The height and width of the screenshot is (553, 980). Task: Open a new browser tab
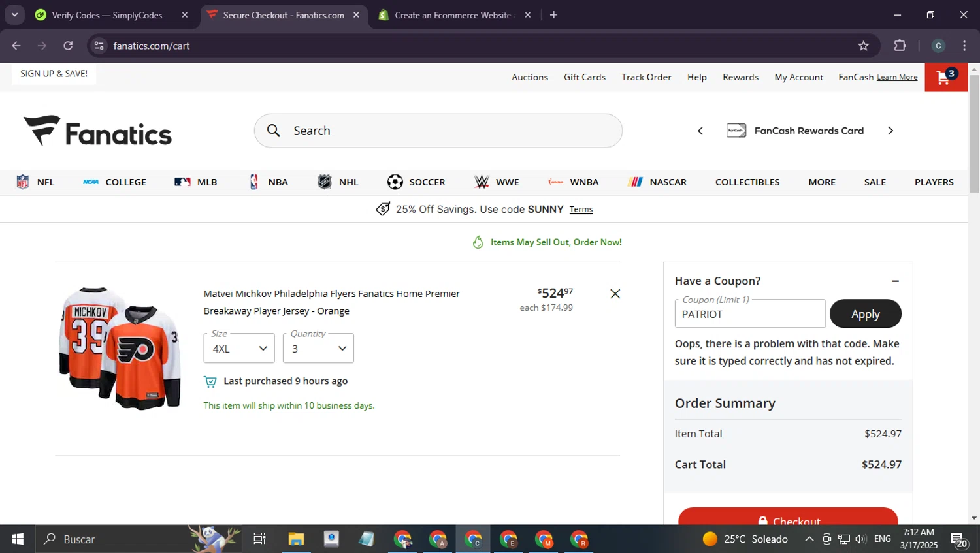coord(553,15)
